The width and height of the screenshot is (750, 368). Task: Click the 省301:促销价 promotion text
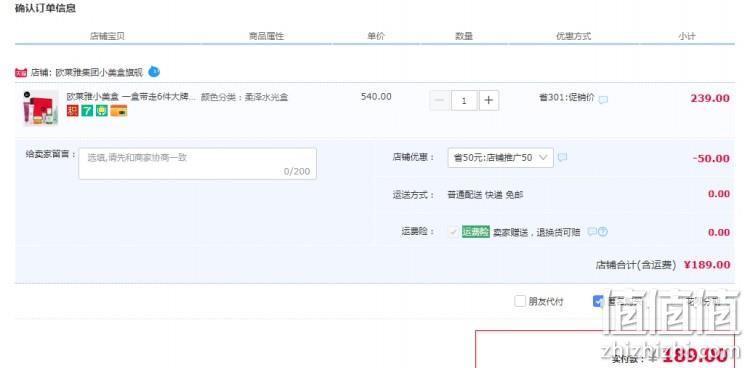[567, 97]
